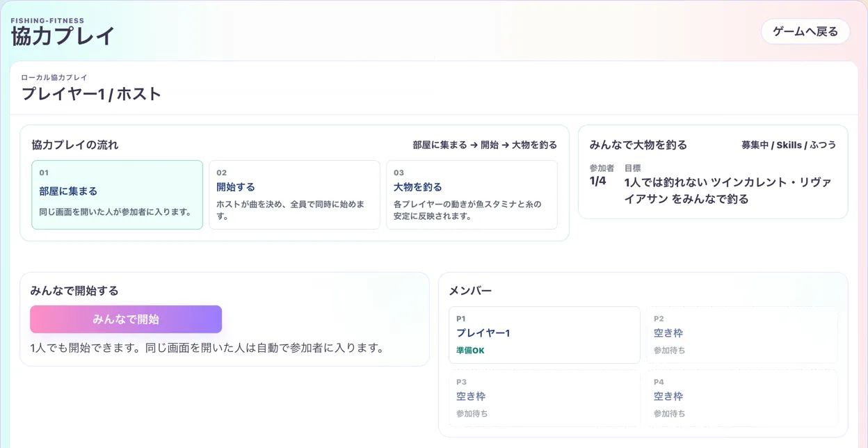Screen dimensions: 868x448
Task: Click the 同じ画面を開いた人が参加者 description in step 01
Action: [115, 211]
